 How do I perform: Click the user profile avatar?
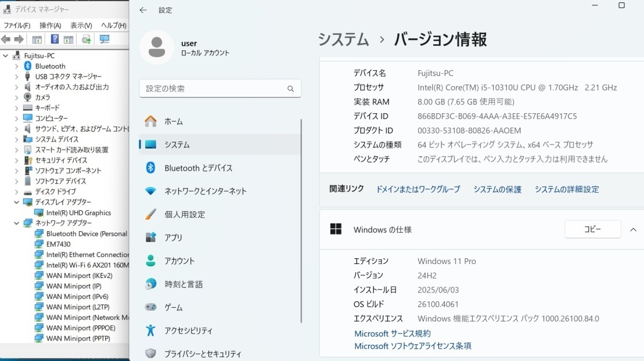click(156, 48)
